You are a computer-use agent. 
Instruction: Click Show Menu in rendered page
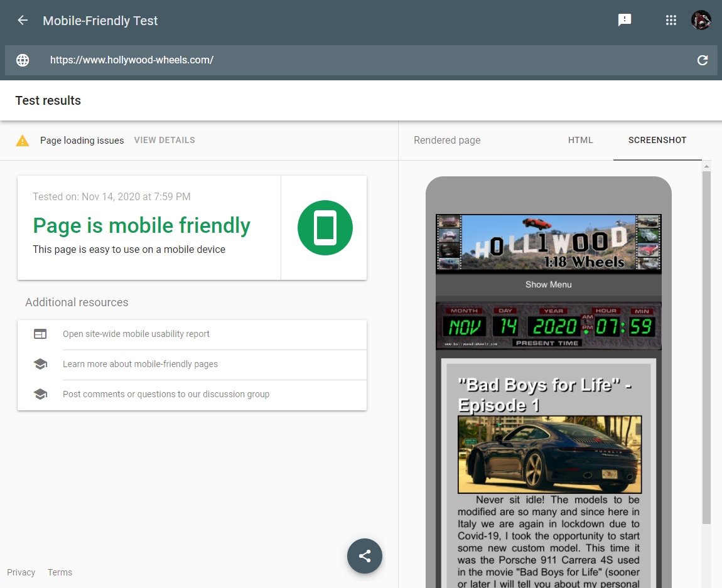coord(549,284)
